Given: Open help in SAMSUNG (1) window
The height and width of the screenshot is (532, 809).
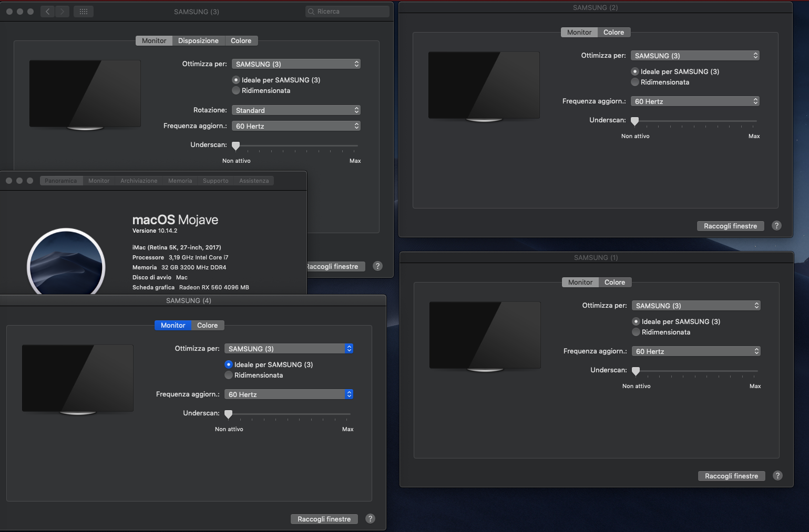Looking at the screenshot, I should click(x=777, y=476).
